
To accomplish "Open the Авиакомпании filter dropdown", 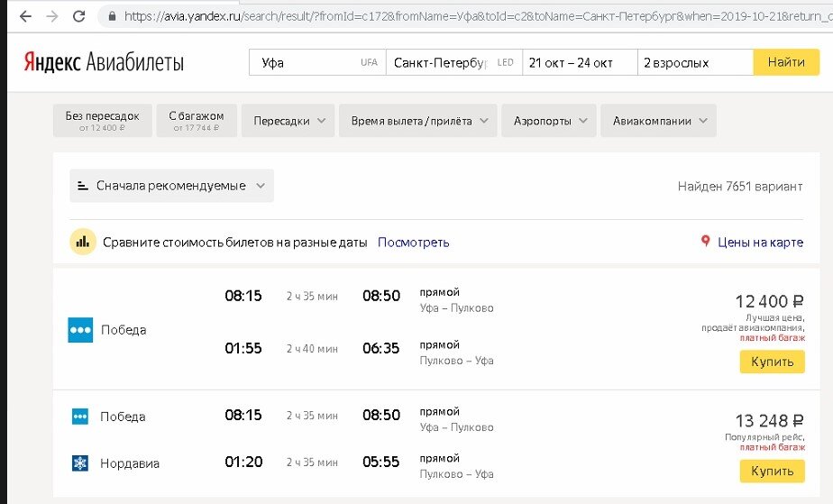I will coord(659,121).
